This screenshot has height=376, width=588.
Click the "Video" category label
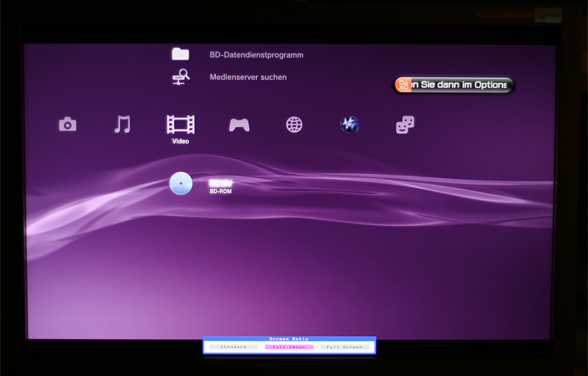tap(180, 141)
